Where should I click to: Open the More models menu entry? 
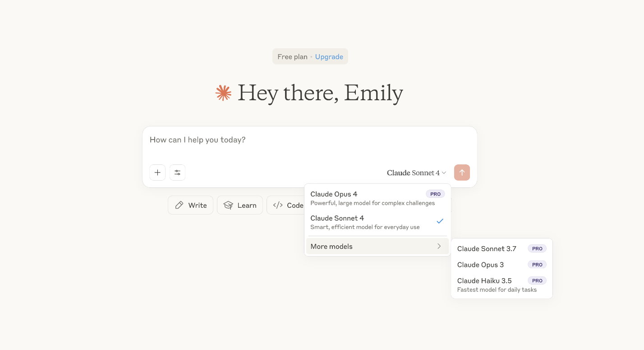(377, 246)
